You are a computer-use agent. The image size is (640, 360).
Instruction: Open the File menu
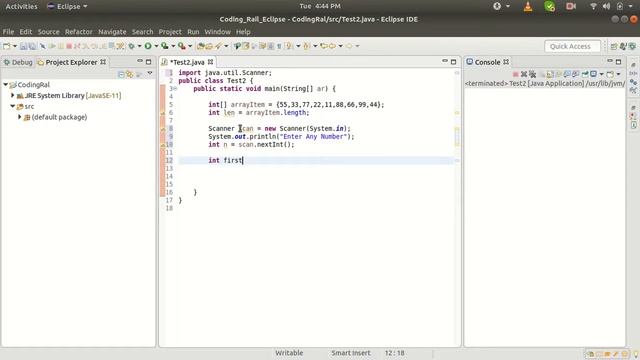pyautogui.click(x=8, y=32)
